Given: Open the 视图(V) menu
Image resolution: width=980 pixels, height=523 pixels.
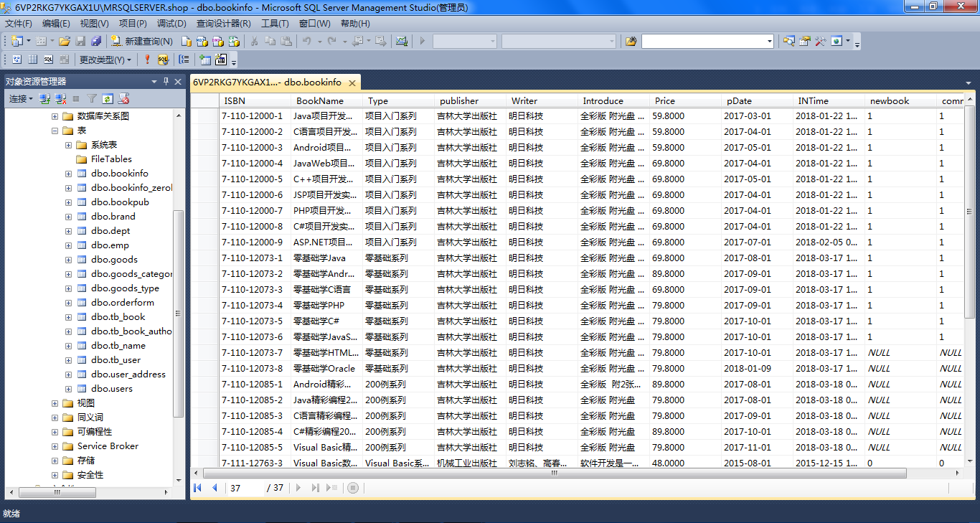Looking at the screenshot, I should click(94, 24).
